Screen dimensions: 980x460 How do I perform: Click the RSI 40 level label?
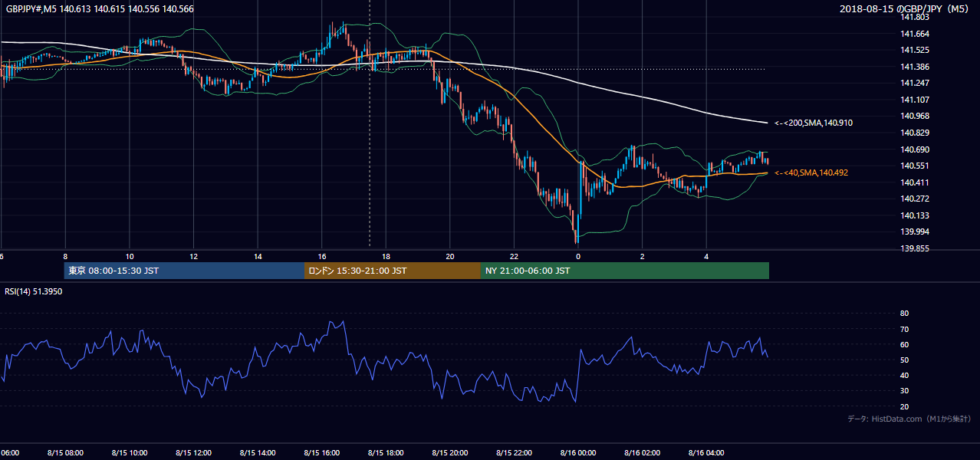pyautogui.click(x=904, y=375)
